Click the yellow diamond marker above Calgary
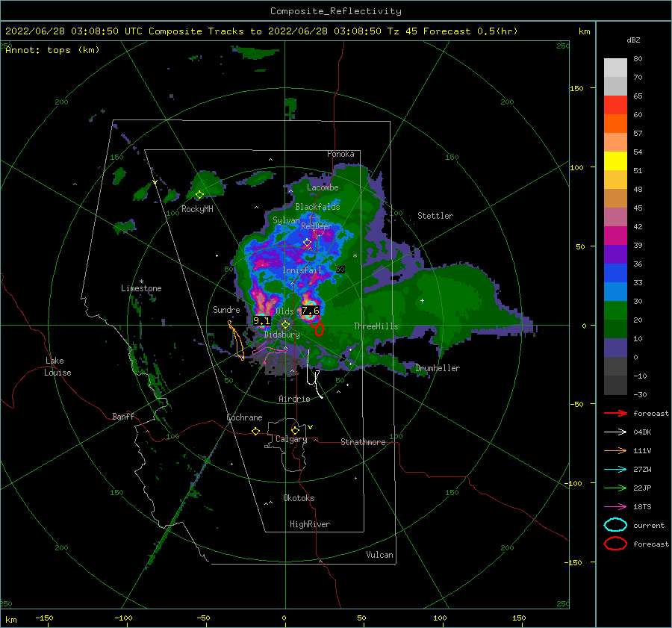This screenshot has width=672, height=628. coord(295,430)
